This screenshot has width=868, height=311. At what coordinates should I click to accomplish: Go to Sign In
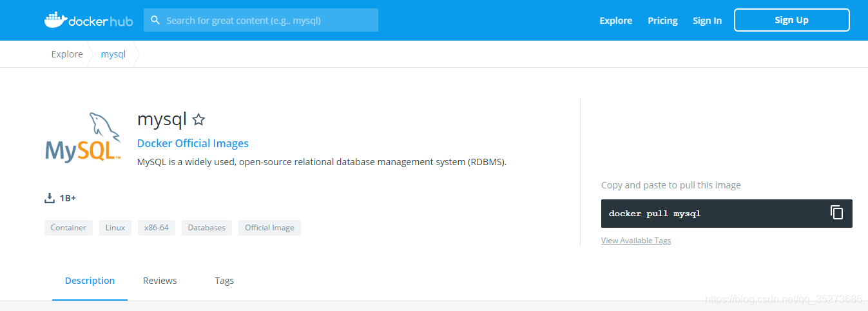(707, 21)
